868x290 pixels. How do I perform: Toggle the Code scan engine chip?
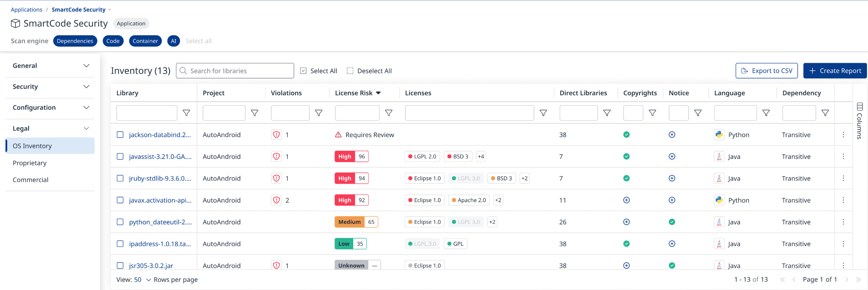point(113,41)
